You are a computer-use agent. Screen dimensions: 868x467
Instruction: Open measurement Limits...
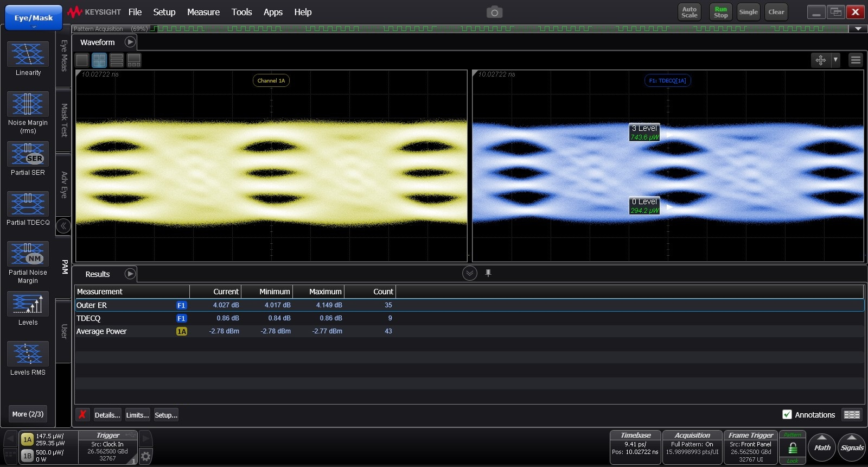[x=137, y=415]
